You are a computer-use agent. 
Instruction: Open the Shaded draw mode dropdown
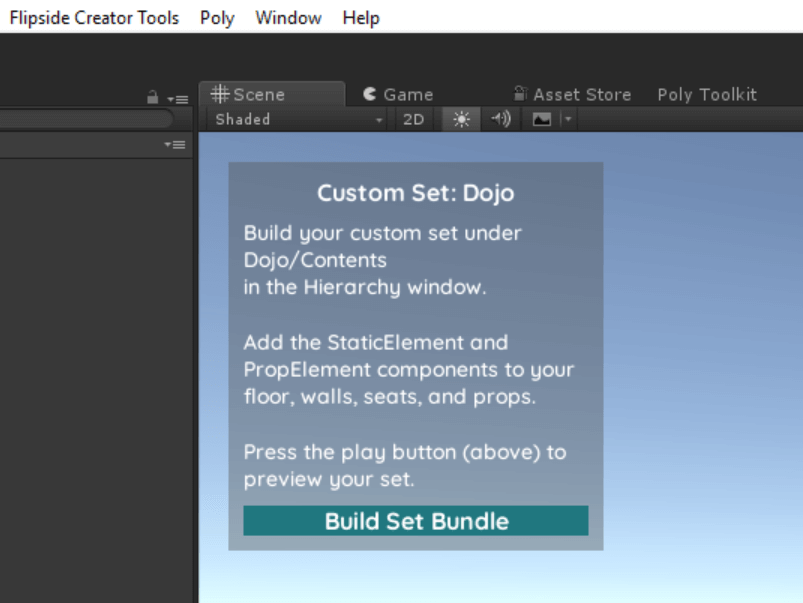[299, 119]
